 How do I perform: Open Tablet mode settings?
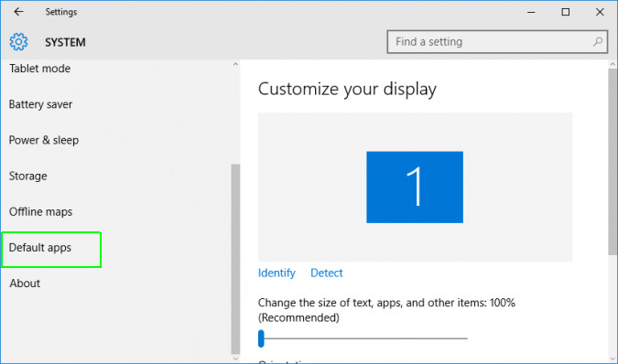tap(39, 69)
